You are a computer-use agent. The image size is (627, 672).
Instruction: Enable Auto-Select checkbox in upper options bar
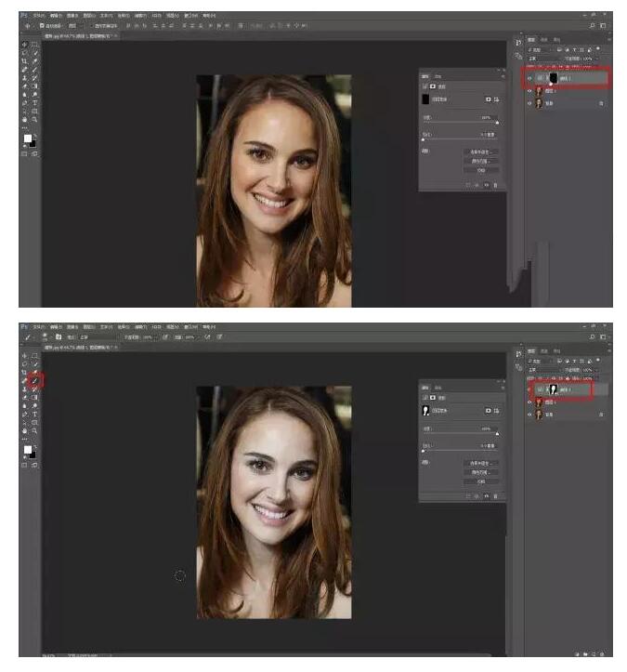tap(42, 26)
